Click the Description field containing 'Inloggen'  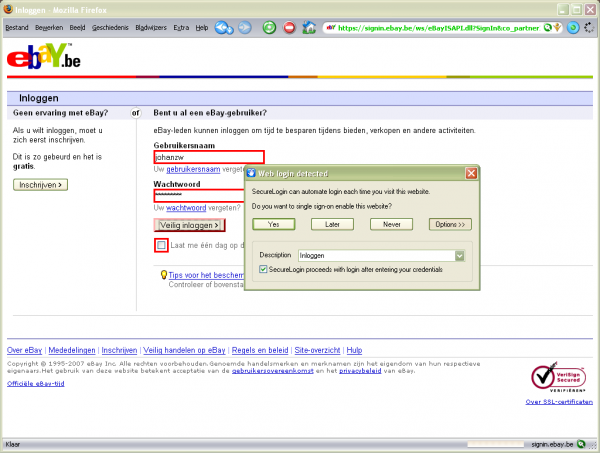(376, 255)
